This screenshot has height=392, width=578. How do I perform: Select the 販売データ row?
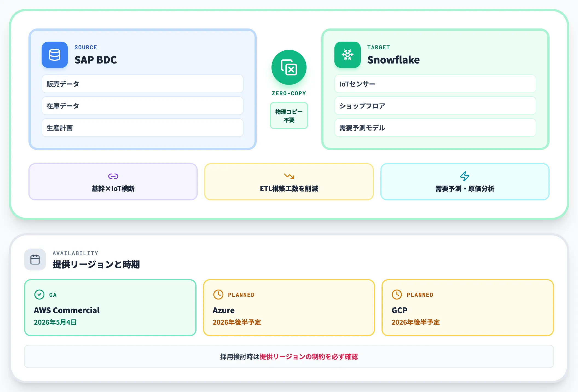click(x=143, y=84)
